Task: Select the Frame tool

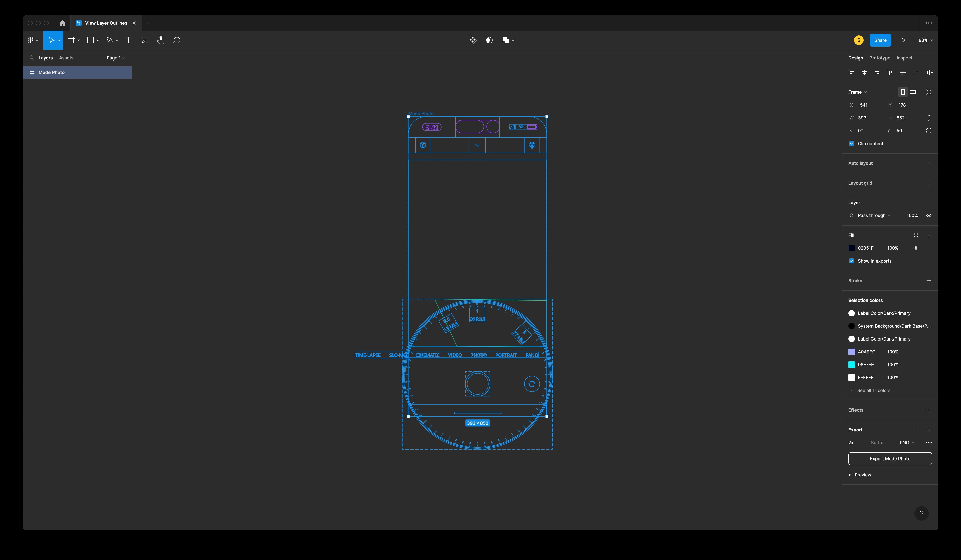Action: 71,40
